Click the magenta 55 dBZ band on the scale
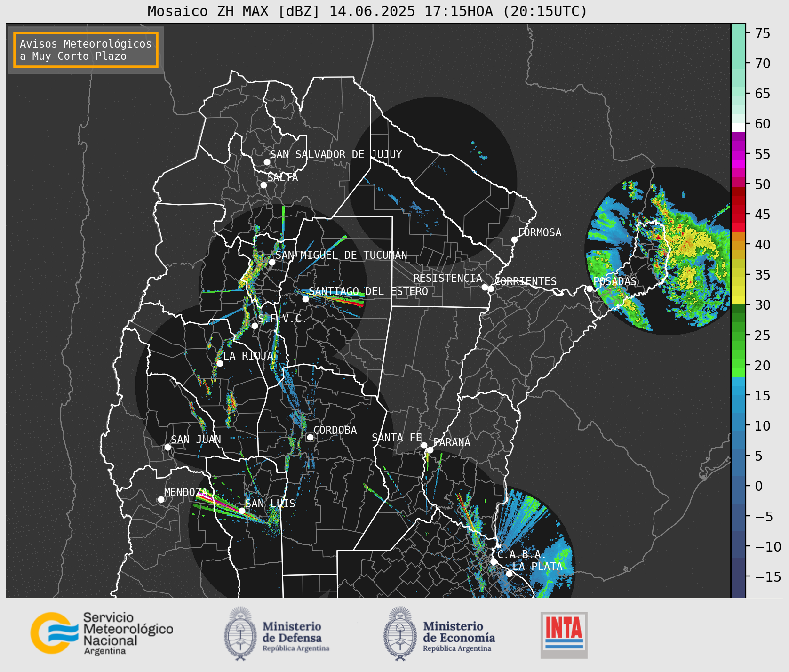Image resolution: width=789 pixels, height=672 pixels. coord(738,154)
